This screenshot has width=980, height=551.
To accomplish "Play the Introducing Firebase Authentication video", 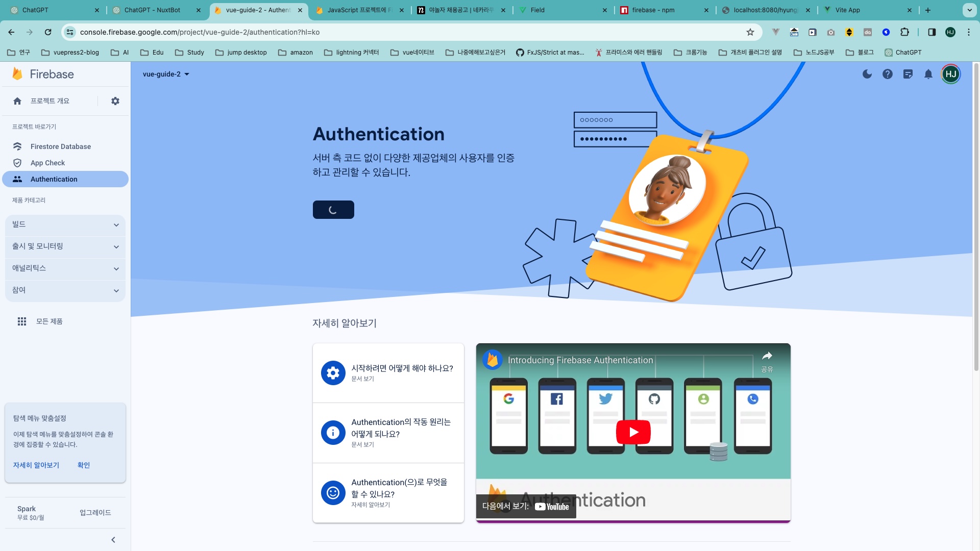I will pyautogui.click(x=633, y=432).
